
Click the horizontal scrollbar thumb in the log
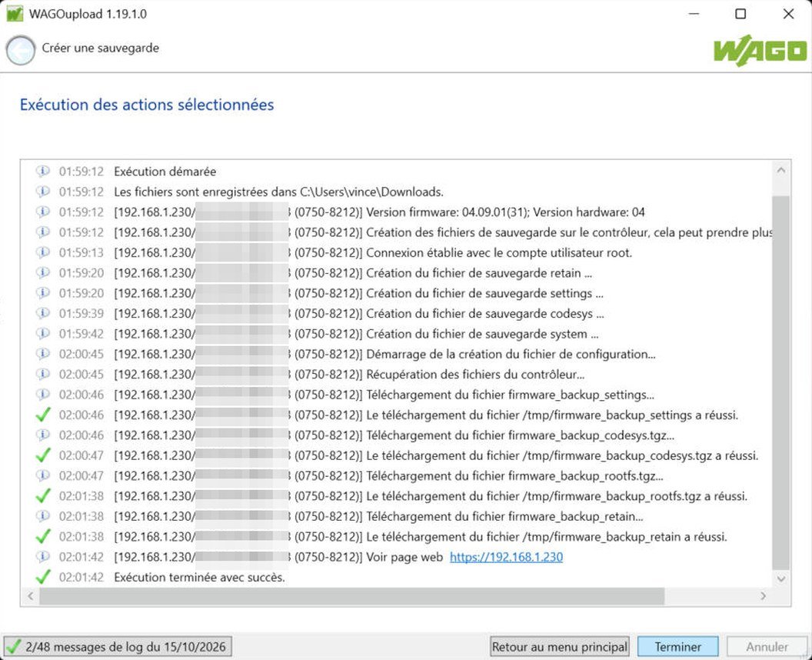[352, 595]
